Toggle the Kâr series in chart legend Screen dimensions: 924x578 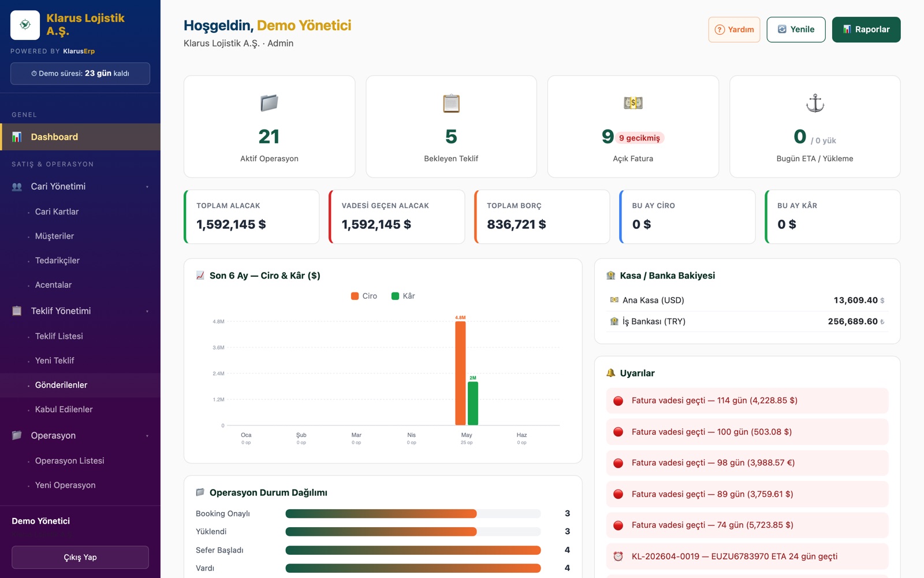tap(403, 296)
